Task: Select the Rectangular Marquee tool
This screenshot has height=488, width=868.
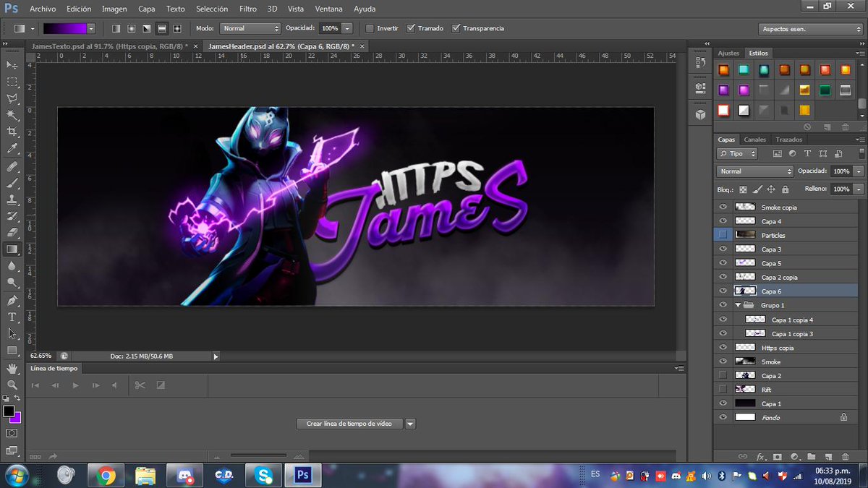Action: tap(12, 82)
